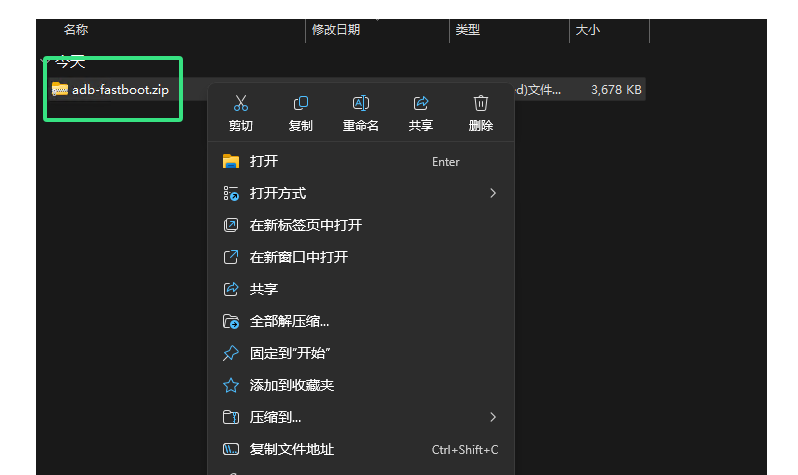Image resolution: width=798 pixels, height=475 pixels.
Task: Sort by the 名称 column header
Action: [x=76, y=30]
